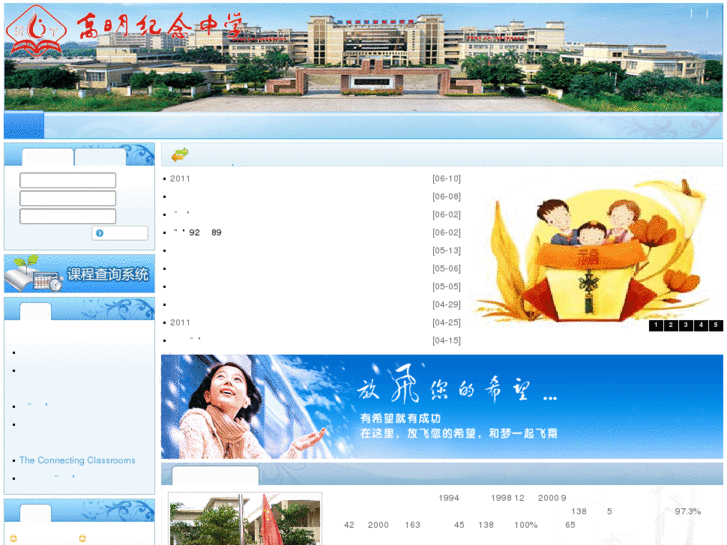Open the news item containing 92 and 89
The image size is (727, 545).
(x=312, y=232)
